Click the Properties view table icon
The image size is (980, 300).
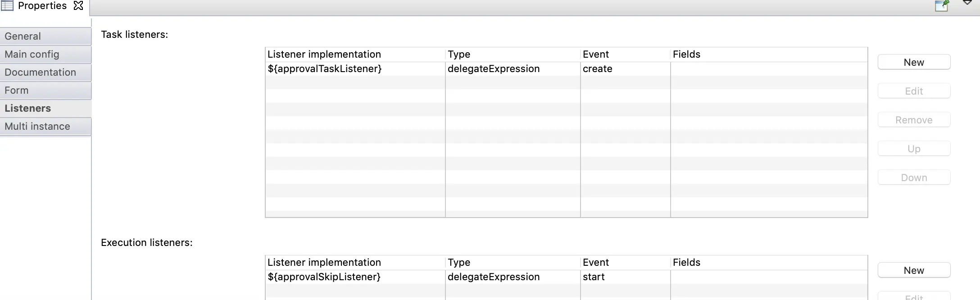point(7,6)
